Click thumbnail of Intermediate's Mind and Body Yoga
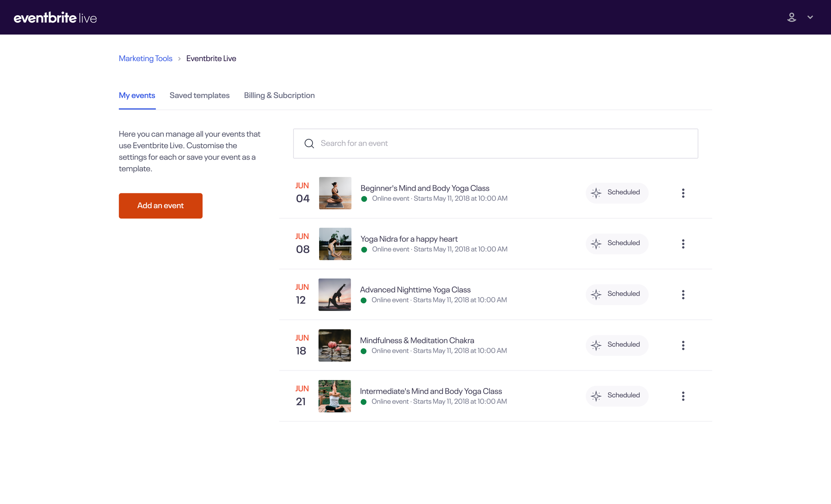This screenshot has width=831, height=504. pos(334,396)
